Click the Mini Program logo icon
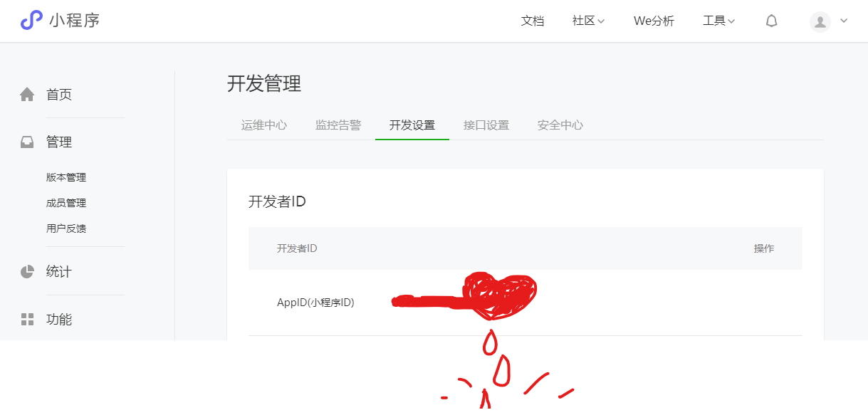 (x=31, y=20)
